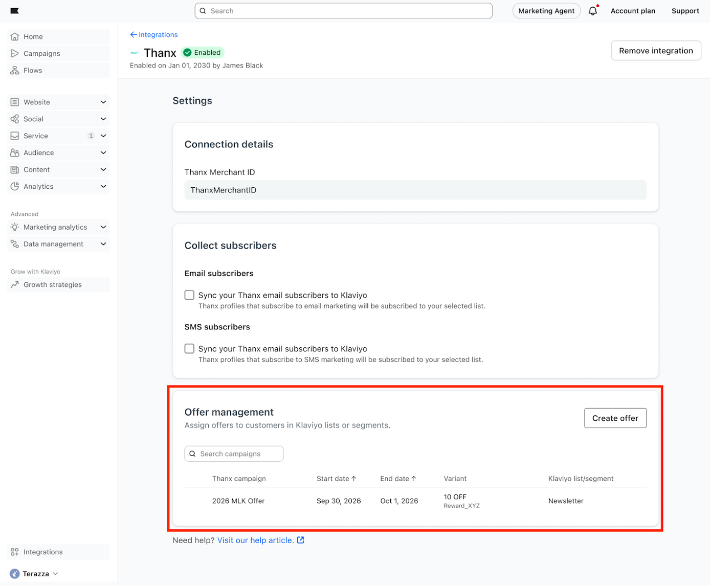Click the Marketing analytics lightbulb icon
This screenshot has height=588, width=710.
coord(15,227)
